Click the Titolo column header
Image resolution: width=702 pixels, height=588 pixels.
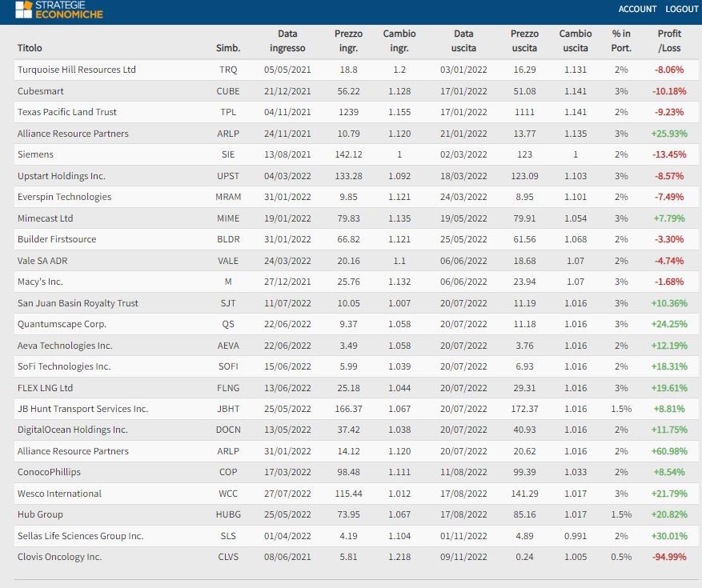coord(30,48)
